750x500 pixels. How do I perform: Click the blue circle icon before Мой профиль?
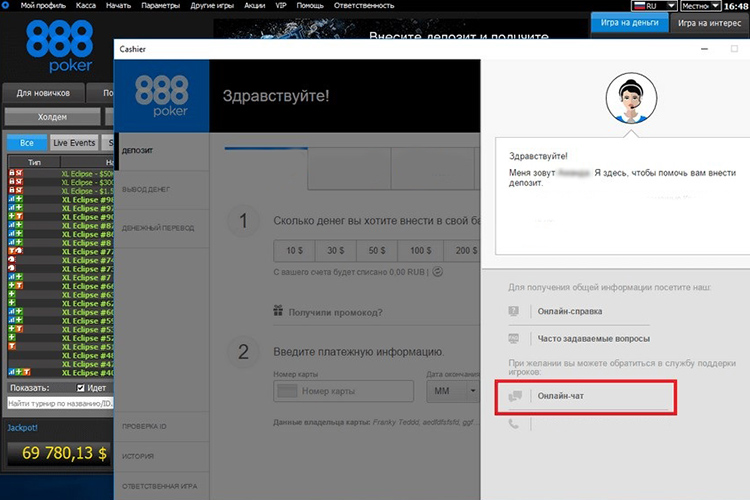coord(6,5)
